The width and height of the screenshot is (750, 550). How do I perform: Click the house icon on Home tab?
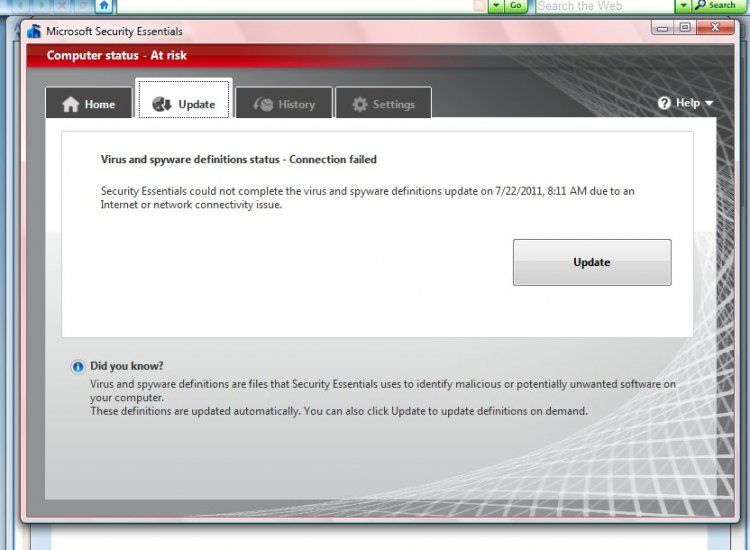click(x=70, y=104)
